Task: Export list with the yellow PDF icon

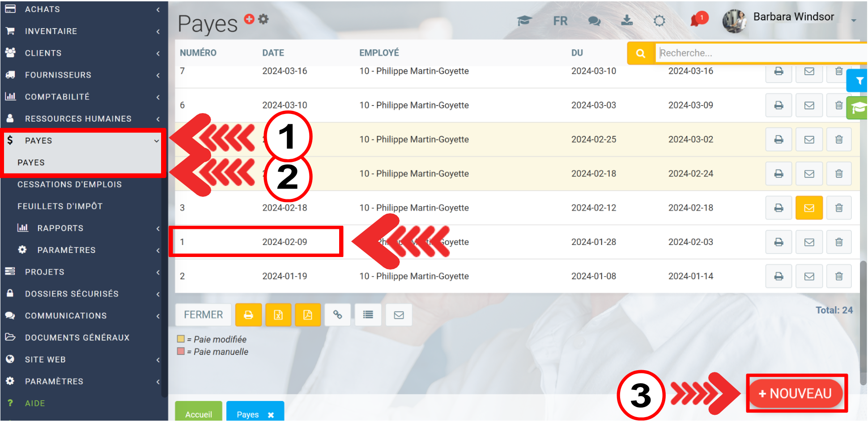Action: (x=308, y=315)
